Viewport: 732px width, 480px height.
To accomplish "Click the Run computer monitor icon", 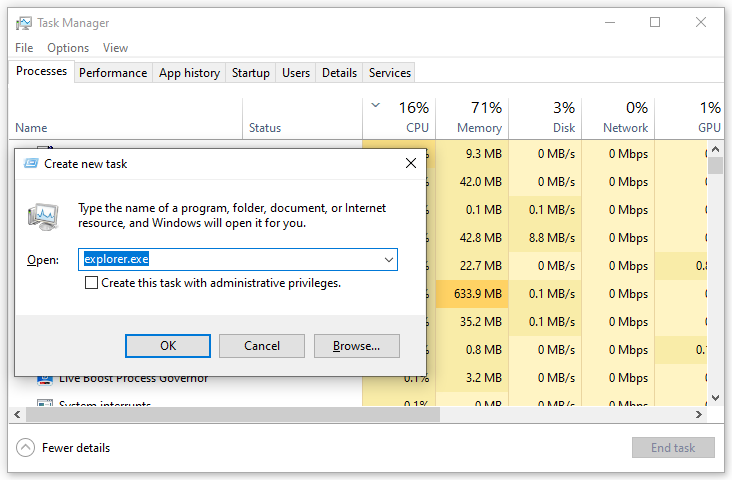I will (43, 217).
